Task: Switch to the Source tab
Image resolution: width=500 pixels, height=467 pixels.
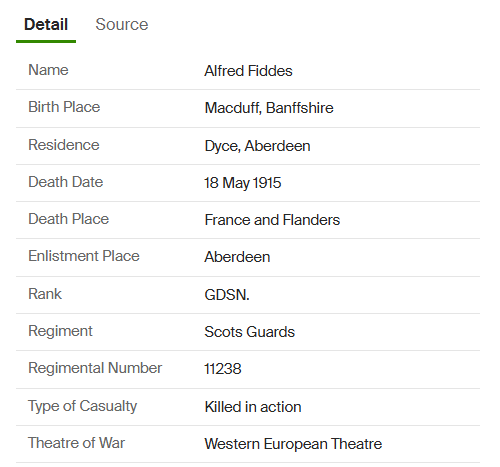Action: tap(122, 24)
